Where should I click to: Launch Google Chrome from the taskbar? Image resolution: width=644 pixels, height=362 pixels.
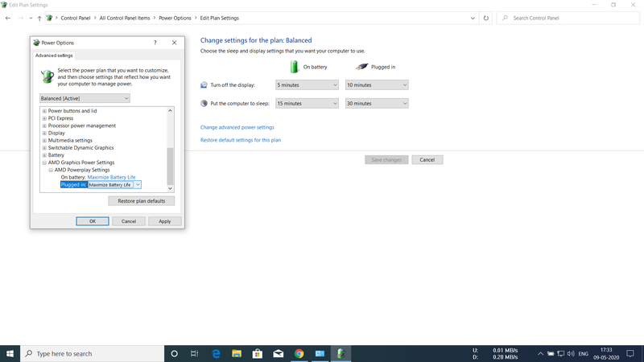pos(299,354)
